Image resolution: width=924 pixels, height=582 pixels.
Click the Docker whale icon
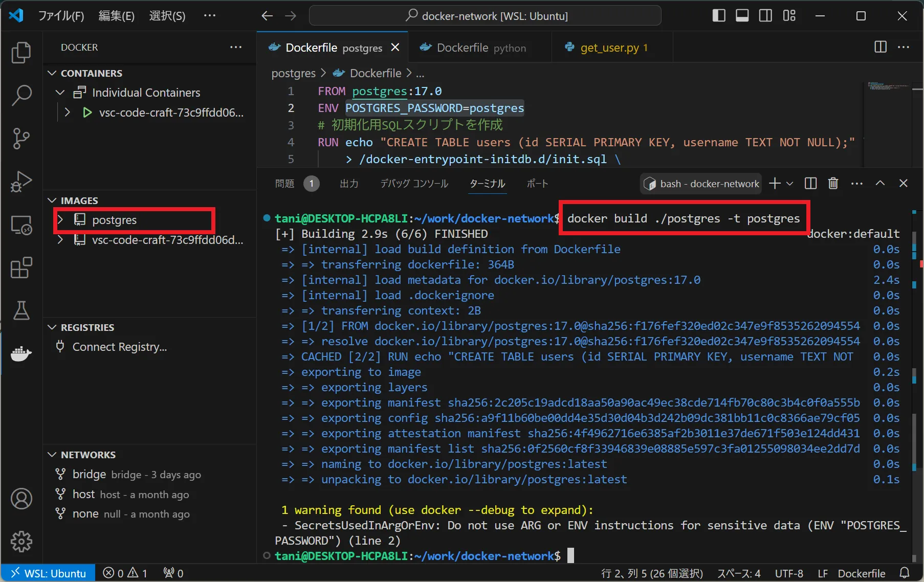pyautogui.click(x=21, y=353)
